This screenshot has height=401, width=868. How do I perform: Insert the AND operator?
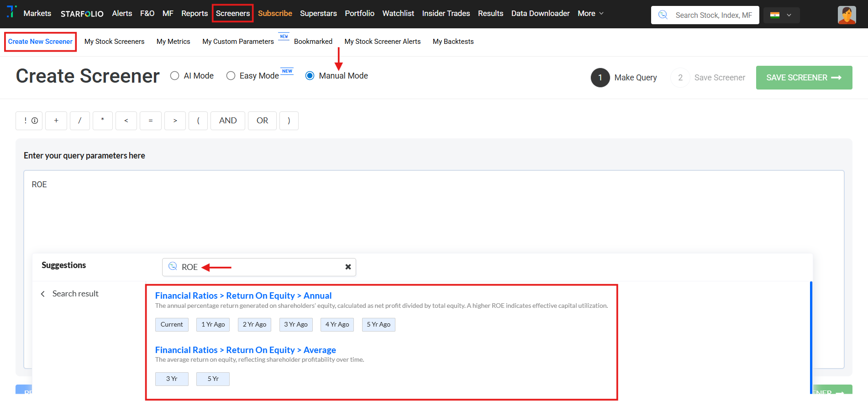coord(228,121)
